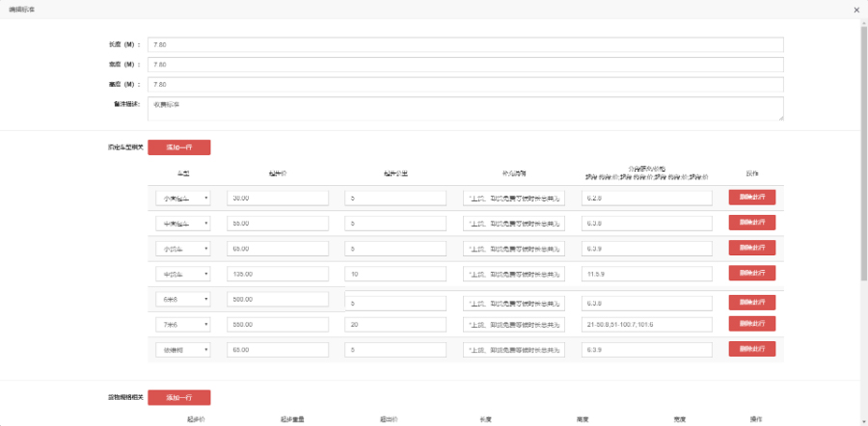868x426 pixels.
Task: Edit segment pricing field in 6米8 row
Action: coord(646,304)
